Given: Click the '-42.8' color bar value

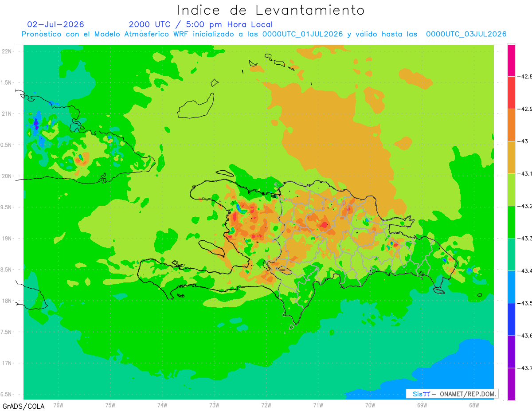Looking at the screenshot, I should [x=526, y=77].
